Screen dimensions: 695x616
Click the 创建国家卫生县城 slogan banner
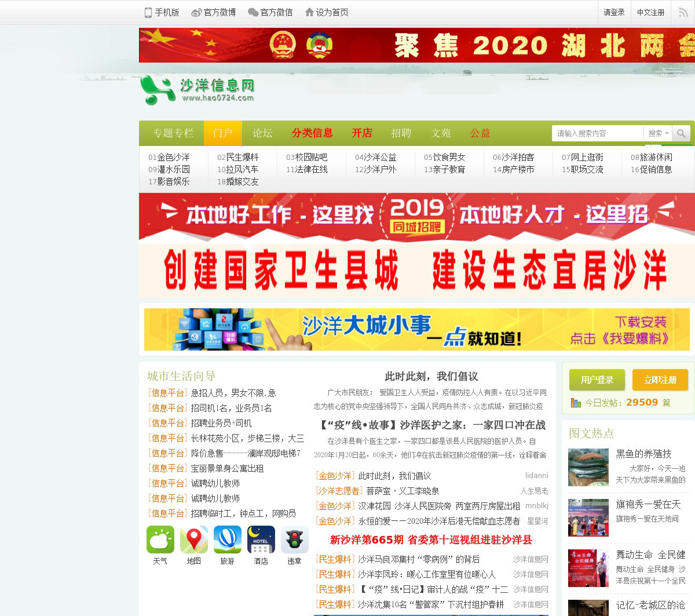coord(417,271)
